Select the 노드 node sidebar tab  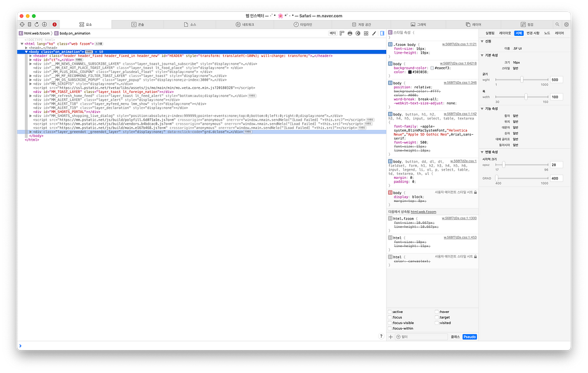tap(547, 34)
